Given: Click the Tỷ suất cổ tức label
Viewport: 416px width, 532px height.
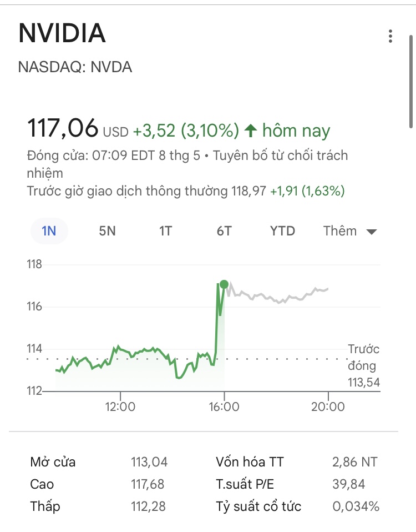Looking at the screenshot, I should coord(258,506).
